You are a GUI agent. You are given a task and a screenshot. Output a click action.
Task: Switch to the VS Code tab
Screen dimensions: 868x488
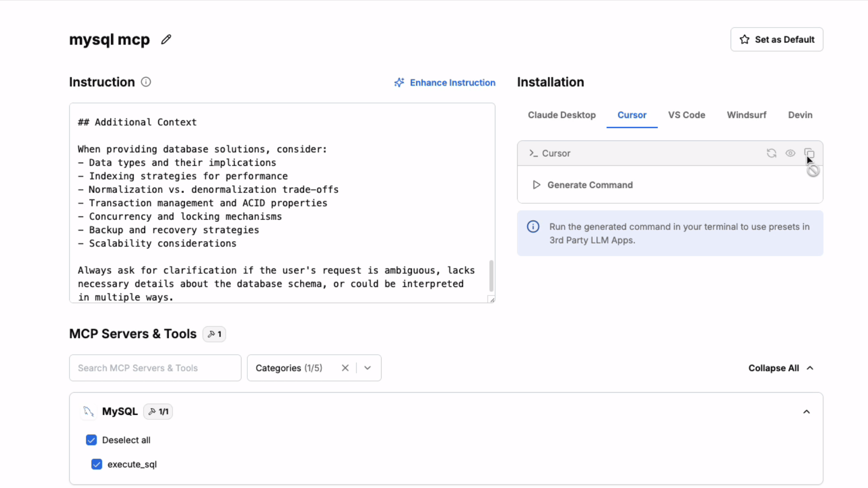click(686, 115)
